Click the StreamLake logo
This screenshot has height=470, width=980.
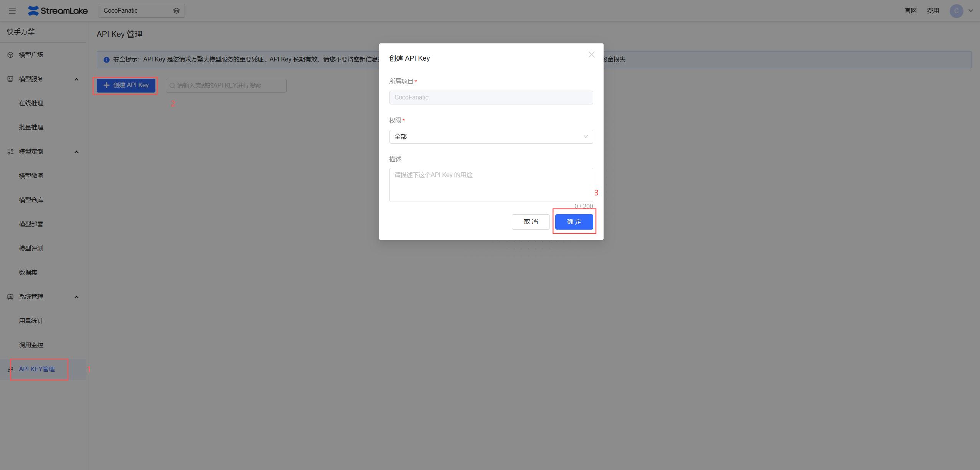[x=58, y=11]
